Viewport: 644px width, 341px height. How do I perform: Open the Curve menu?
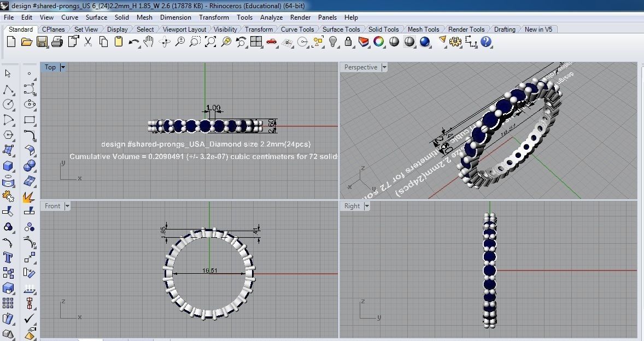click(70, 17)
